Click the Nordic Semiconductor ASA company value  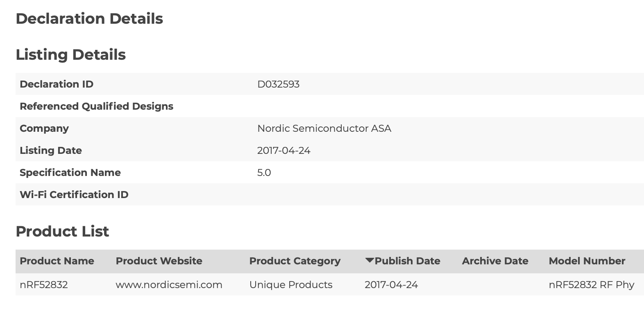324,128
